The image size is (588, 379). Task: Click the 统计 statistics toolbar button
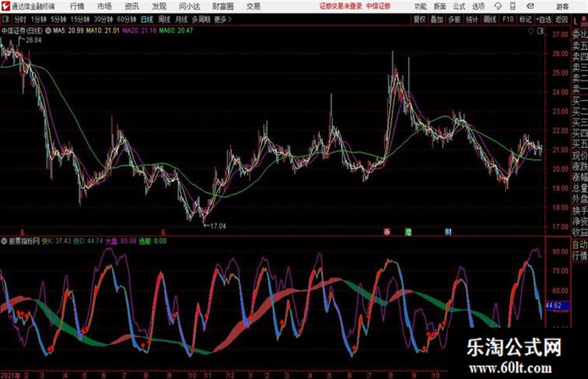[x=472, y=19]
